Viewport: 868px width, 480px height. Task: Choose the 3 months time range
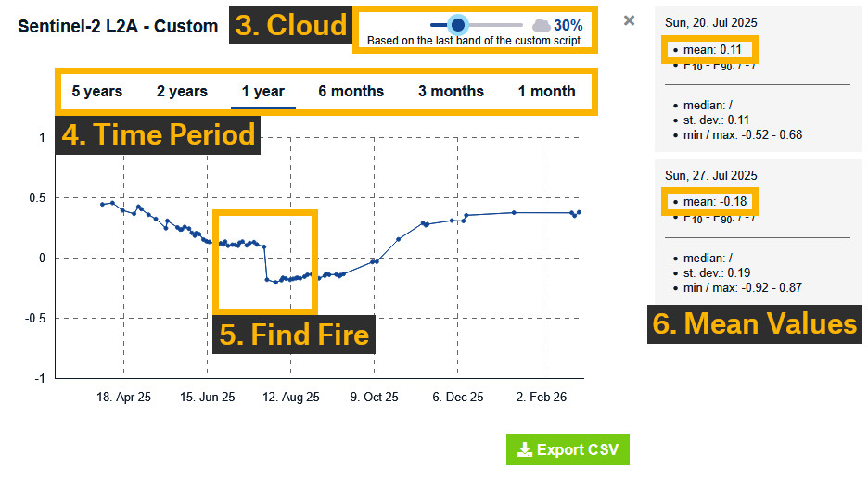[x=451, y=91]
